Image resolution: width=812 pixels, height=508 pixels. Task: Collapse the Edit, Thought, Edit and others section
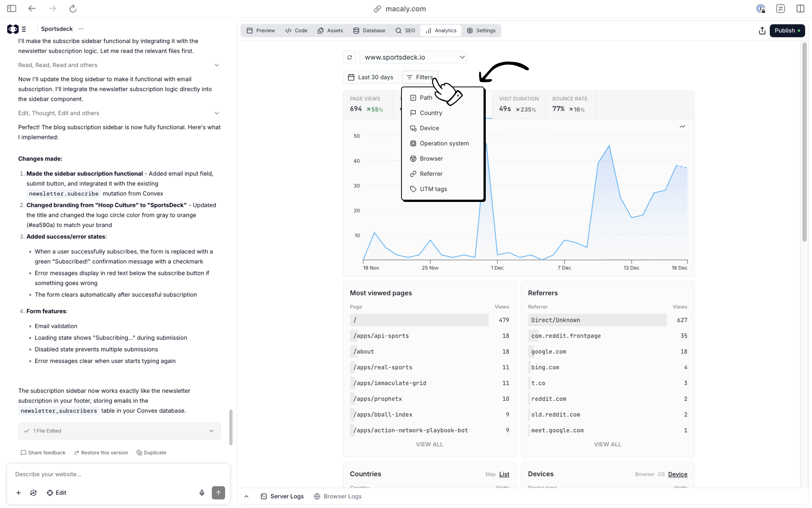(217, 113)
